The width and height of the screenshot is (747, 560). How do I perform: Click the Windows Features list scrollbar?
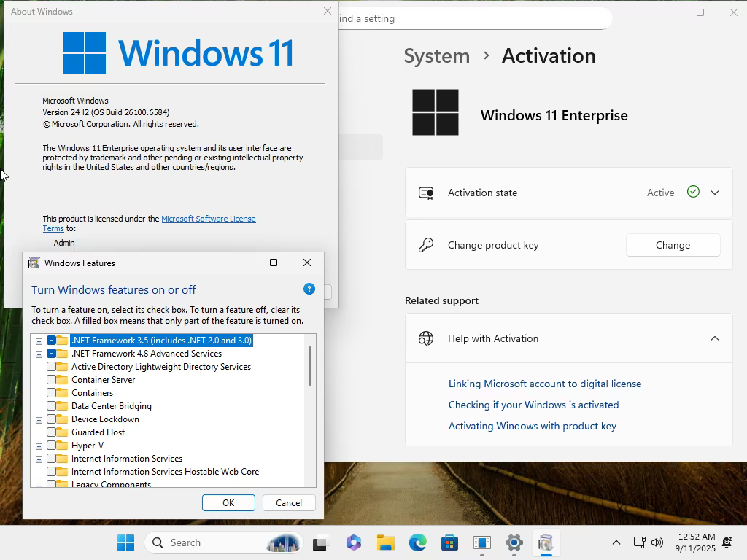click(310, 366)
